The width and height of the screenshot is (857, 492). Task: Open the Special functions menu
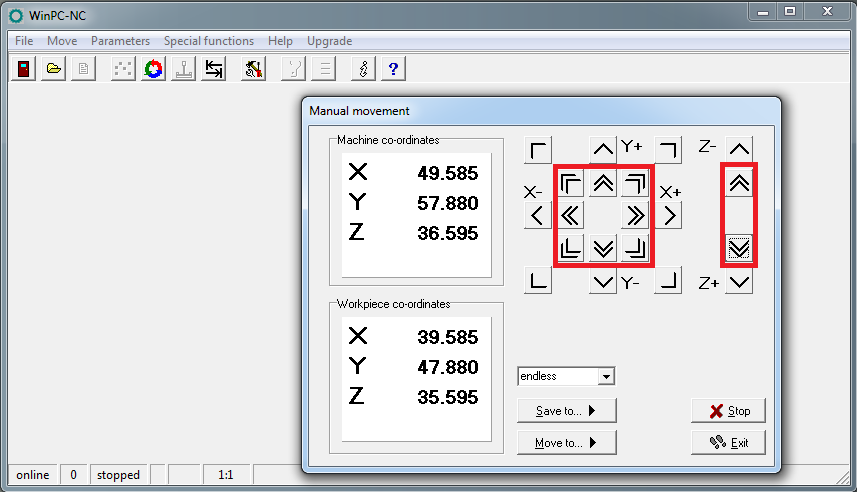209,41
